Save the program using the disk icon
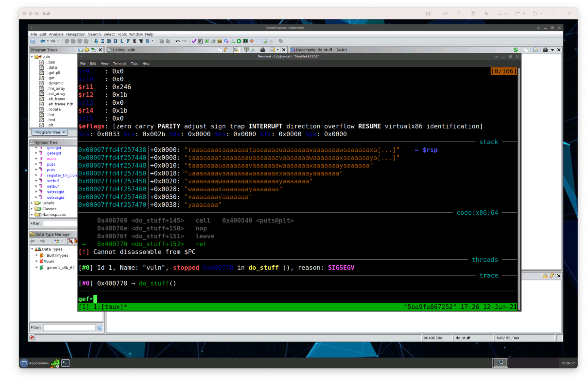588x381 pixels. [33, 41]
